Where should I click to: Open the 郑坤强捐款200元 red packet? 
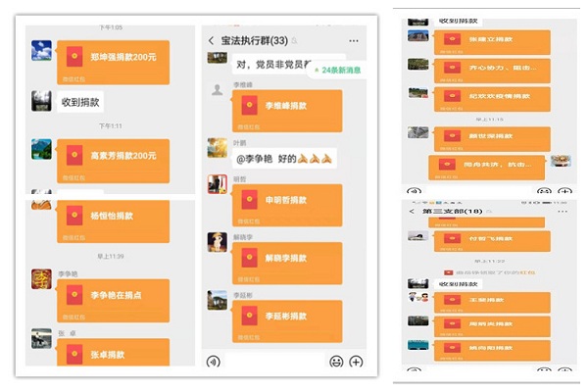click(x=113, y=61)
